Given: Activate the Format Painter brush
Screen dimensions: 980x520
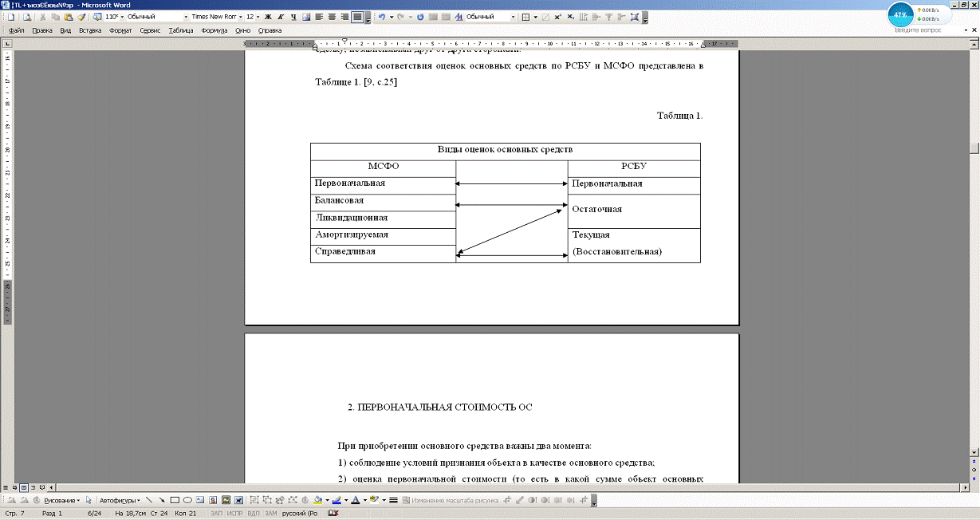Looking at the screenshot, I should [81, 16].
